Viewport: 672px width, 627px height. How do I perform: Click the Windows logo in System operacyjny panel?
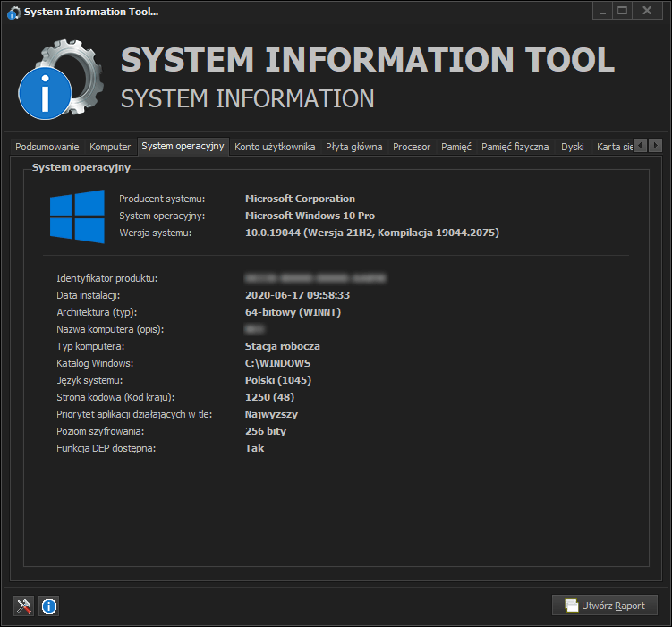[x=77, y=216]
